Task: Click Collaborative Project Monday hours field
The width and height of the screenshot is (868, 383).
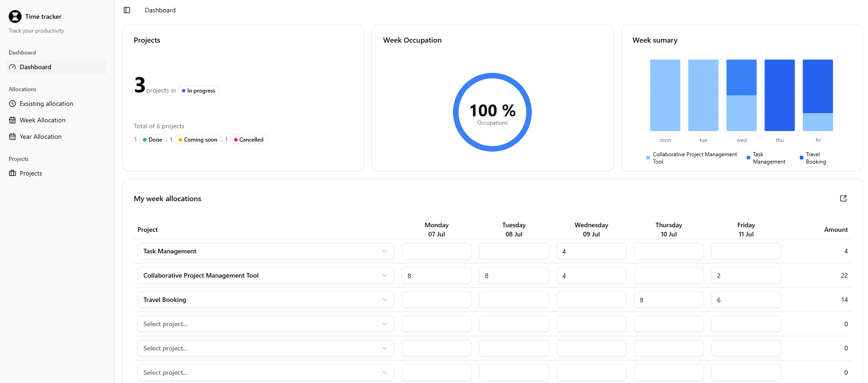Action: pos(437,275)
